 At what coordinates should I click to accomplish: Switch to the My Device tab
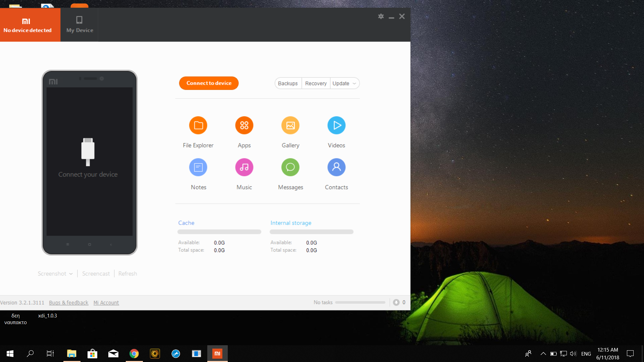click(x=79, y=25)
